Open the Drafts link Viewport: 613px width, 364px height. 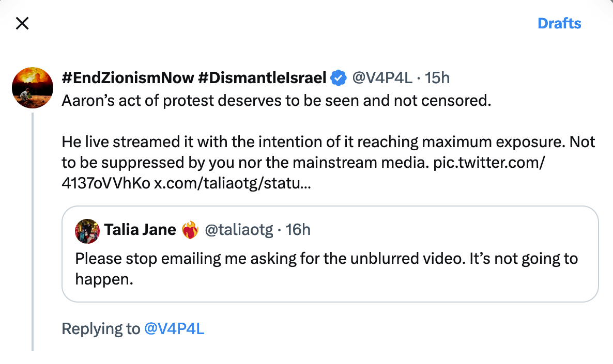click(x=559, y=23)
